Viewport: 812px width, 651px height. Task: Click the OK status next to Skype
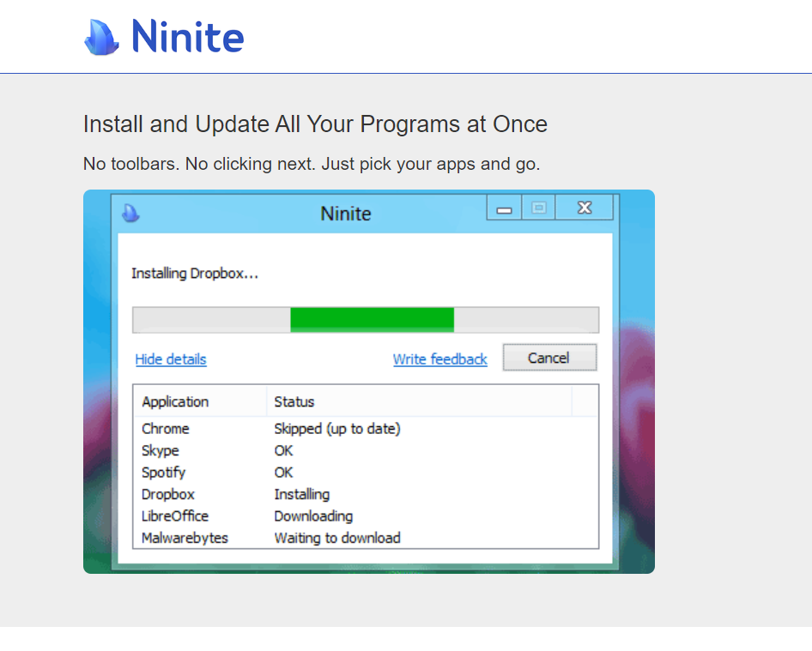tap(284, 451)
